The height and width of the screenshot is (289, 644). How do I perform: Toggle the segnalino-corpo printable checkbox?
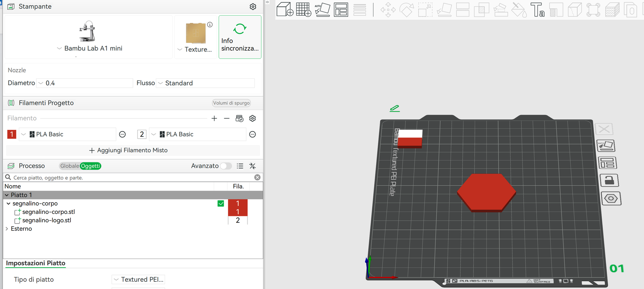221,203
